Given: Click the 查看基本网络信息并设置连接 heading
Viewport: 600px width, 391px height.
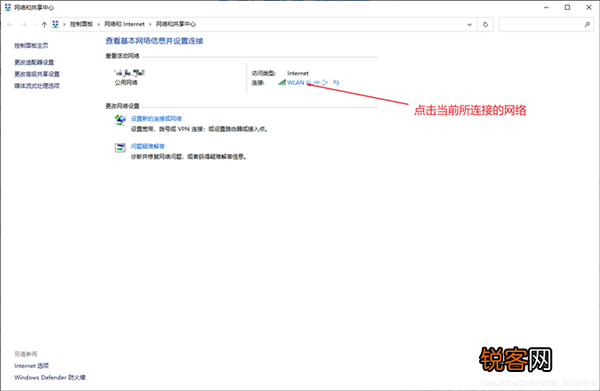Looking at the screenshot, I should pyautogui.click(x=154, y=41).
